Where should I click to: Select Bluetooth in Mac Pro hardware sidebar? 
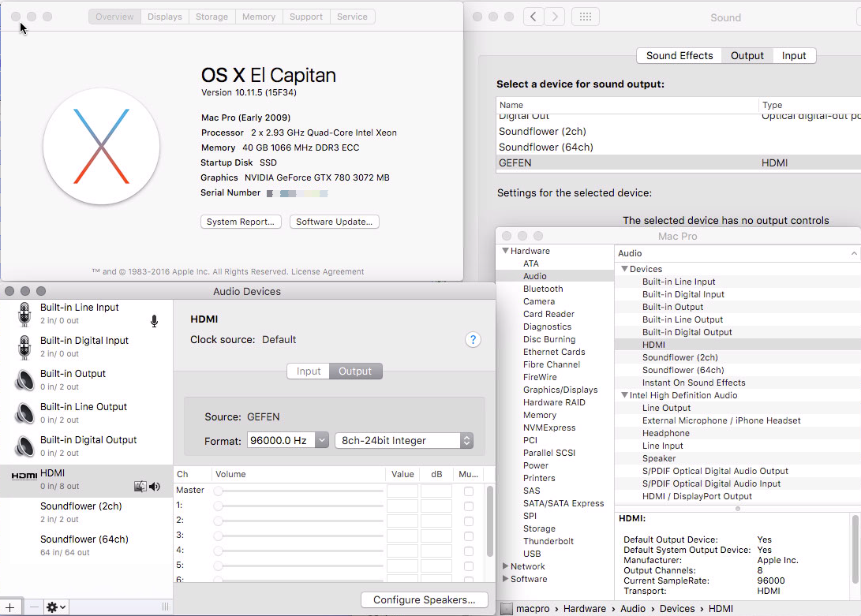pyautogui.click(x=543, y=289)
